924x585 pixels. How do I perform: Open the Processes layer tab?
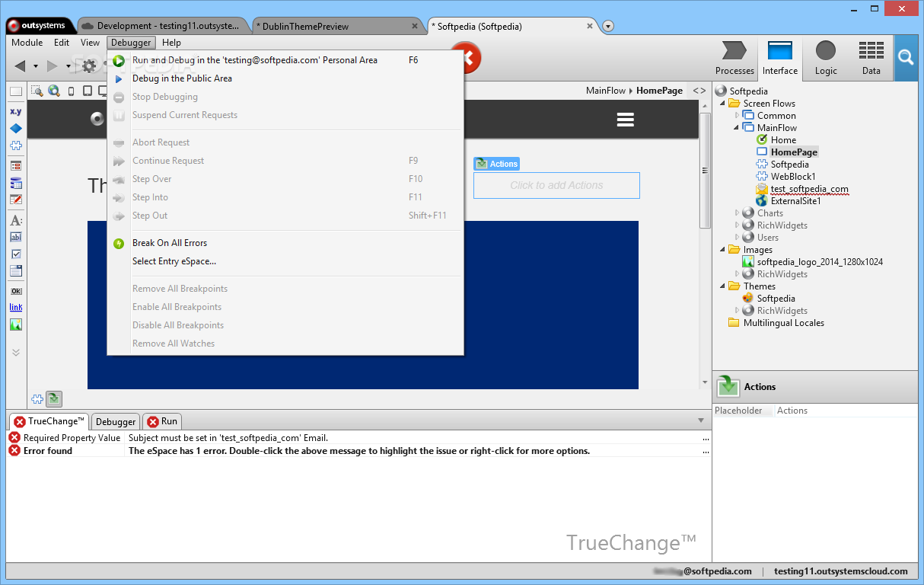(734, 58)
